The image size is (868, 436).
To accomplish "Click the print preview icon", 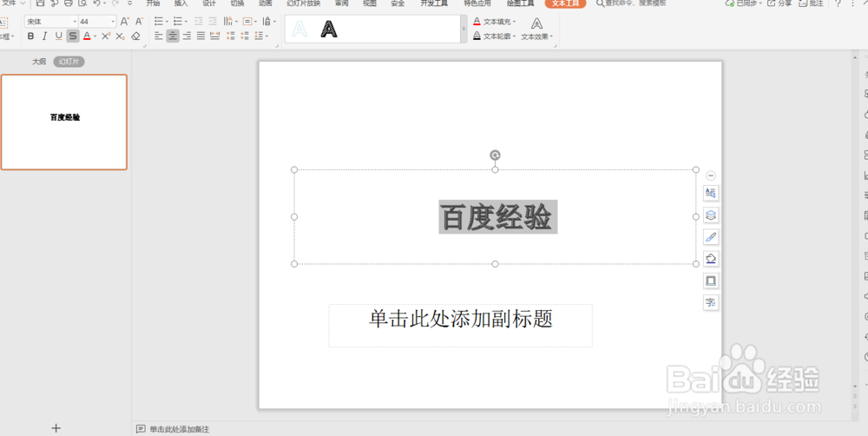I will click(x=82, y=3).
